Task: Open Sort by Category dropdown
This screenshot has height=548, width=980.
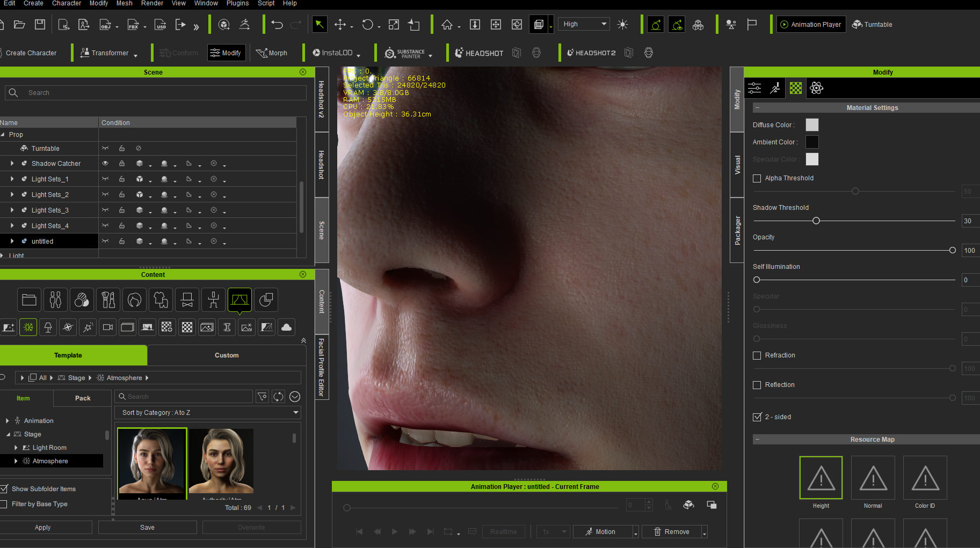Action: [x=208, y=413]
